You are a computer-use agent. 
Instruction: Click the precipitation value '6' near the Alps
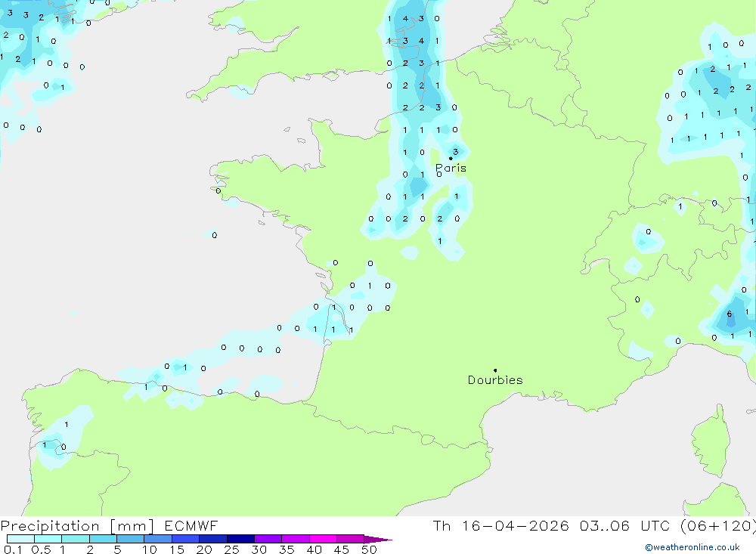click(730, 314)
